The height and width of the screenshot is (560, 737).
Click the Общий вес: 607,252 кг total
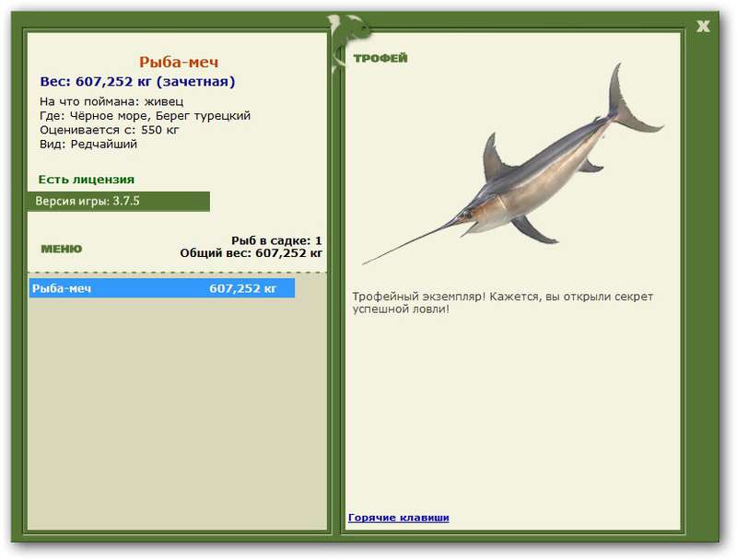(251, 253)
